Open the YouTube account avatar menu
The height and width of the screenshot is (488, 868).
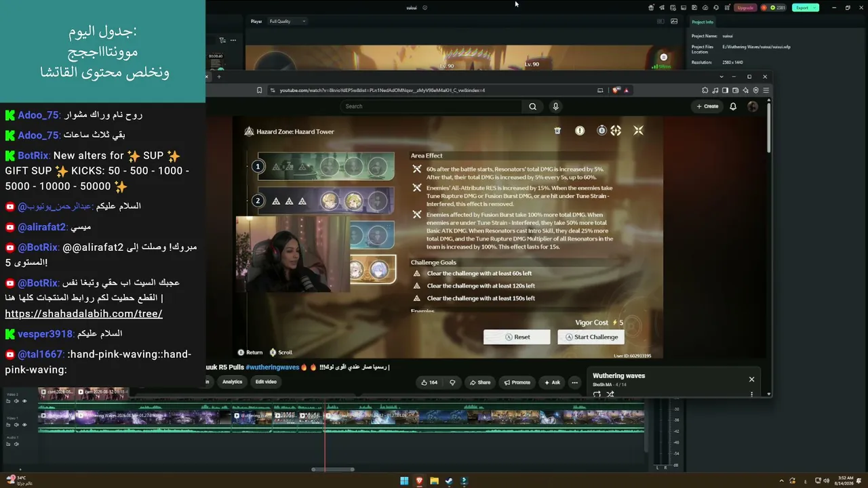tap(753, 106)
